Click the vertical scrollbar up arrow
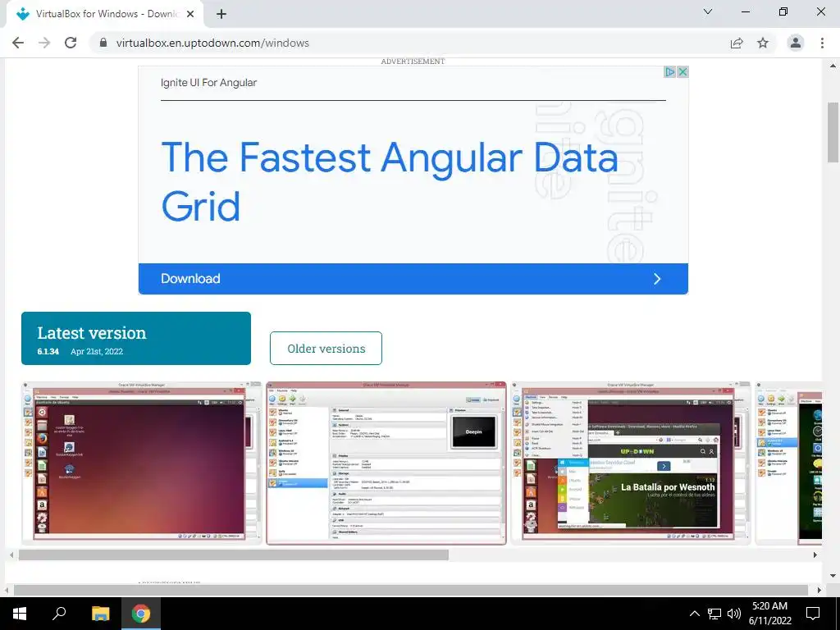 [x=833, y=66]
